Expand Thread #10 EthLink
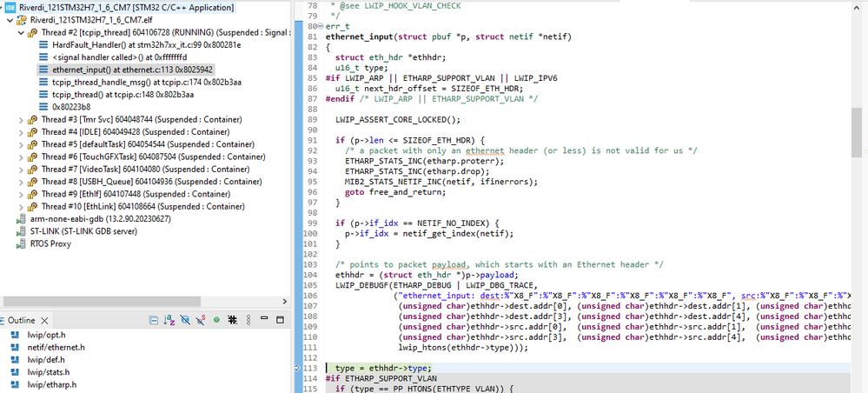 (x=21, y=206)
